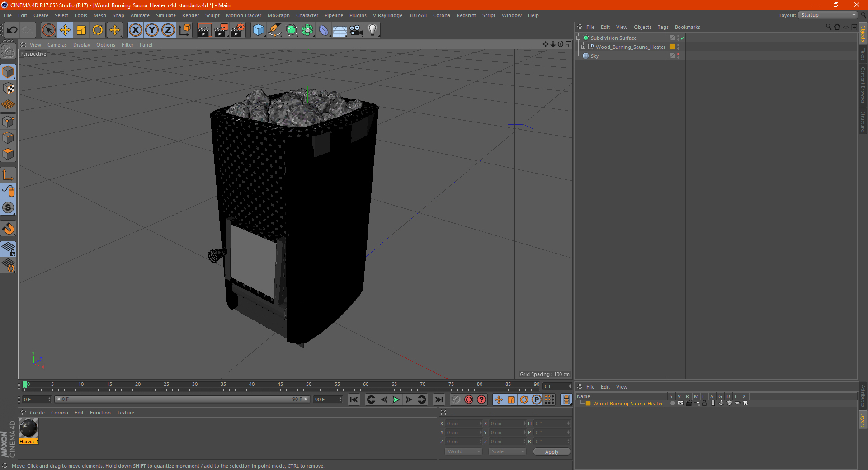Activate the Scale tool

coord(81,30)
